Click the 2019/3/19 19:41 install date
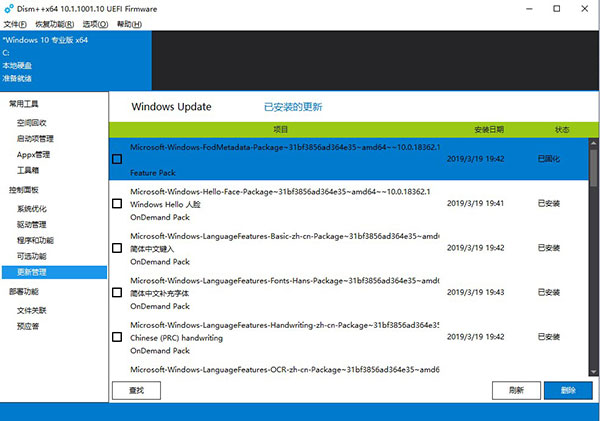Image resolution: width=600 pixels, height=421 pixels. (475, 203)
